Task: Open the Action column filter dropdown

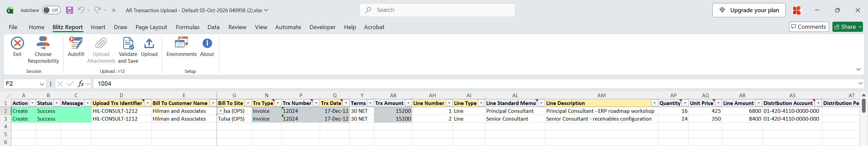Action: click(x=32, y=103)
